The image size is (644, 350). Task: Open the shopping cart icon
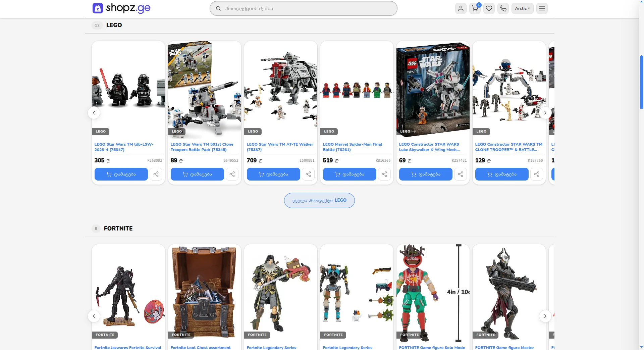point(475,8)
